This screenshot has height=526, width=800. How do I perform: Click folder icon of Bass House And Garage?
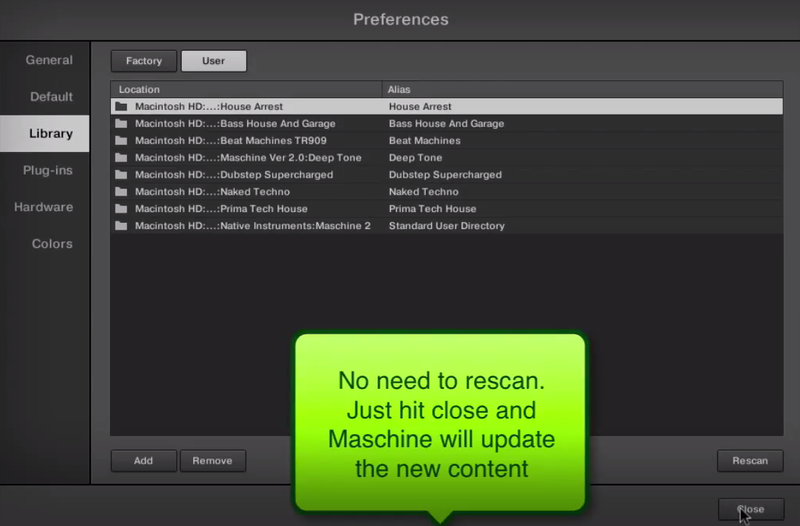[x=121, y=123]
